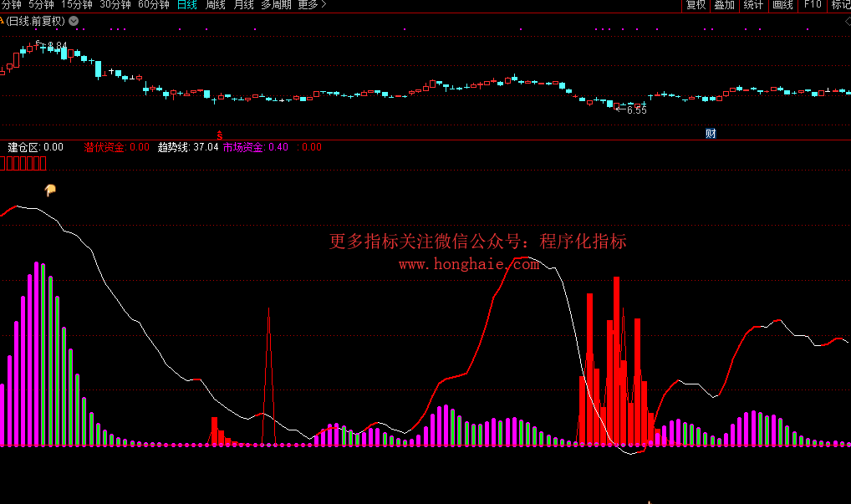Screen dimensions: 851x504
Task: Open the 多周期 multi-period view
Action: pyautogui.click(x=277, y=5)
